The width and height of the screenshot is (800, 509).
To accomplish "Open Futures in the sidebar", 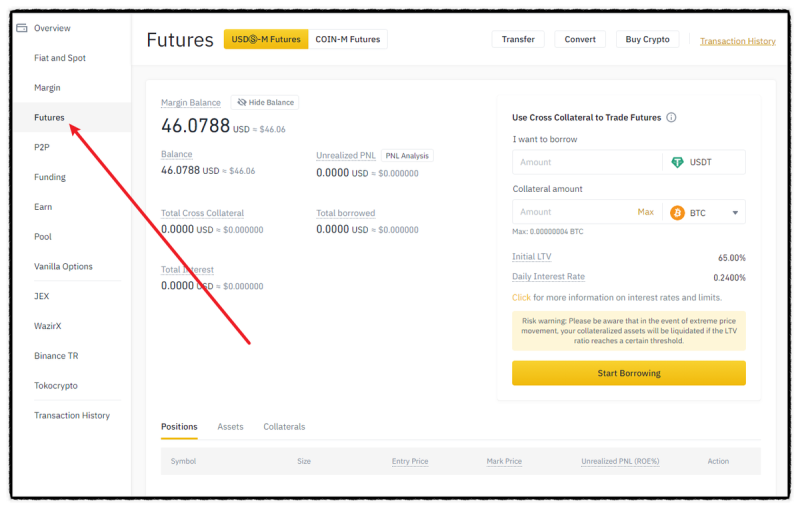I will (x=49, y=117).
